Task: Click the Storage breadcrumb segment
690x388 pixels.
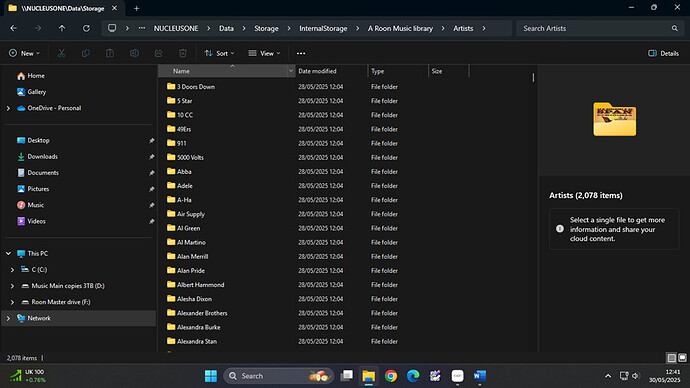Action: tap(266, 28)
